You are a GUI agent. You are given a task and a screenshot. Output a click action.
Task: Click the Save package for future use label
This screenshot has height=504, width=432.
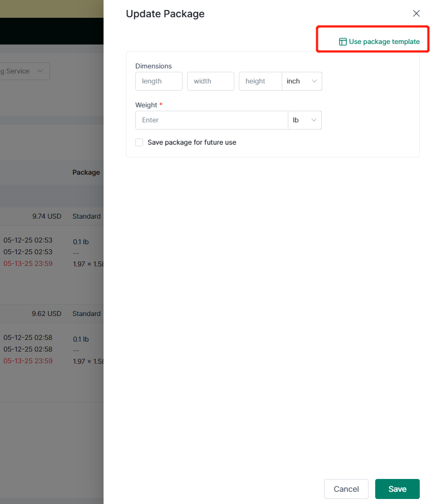click(x=192, y=142)
